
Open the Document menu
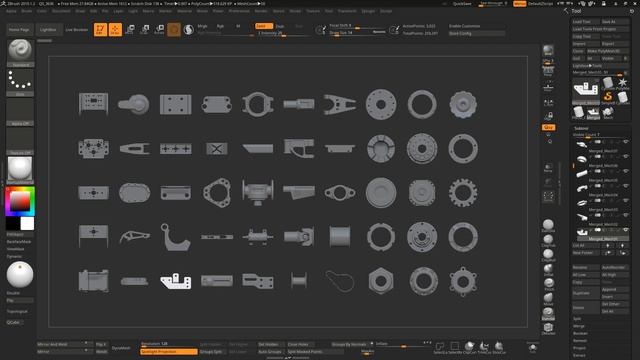61,11
